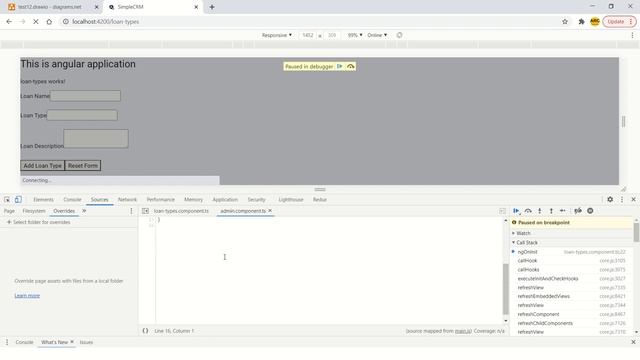Switch to the Network tab
This screenshot has width=640, height=360.
tap(127, 200)
